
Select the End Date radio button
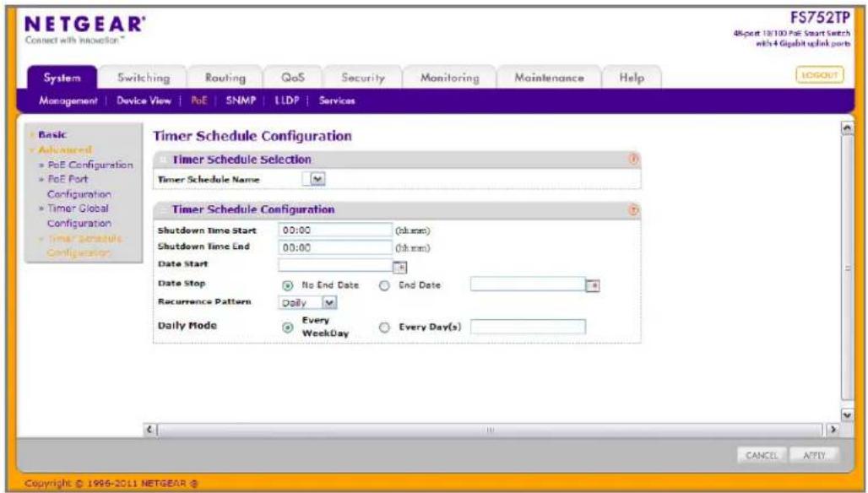tap(384, 285)
